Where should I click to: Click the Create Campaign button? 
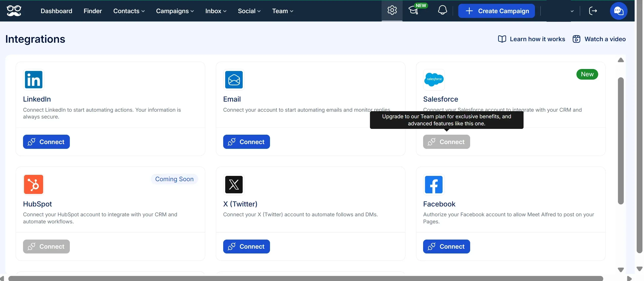(x=496, y=11)
